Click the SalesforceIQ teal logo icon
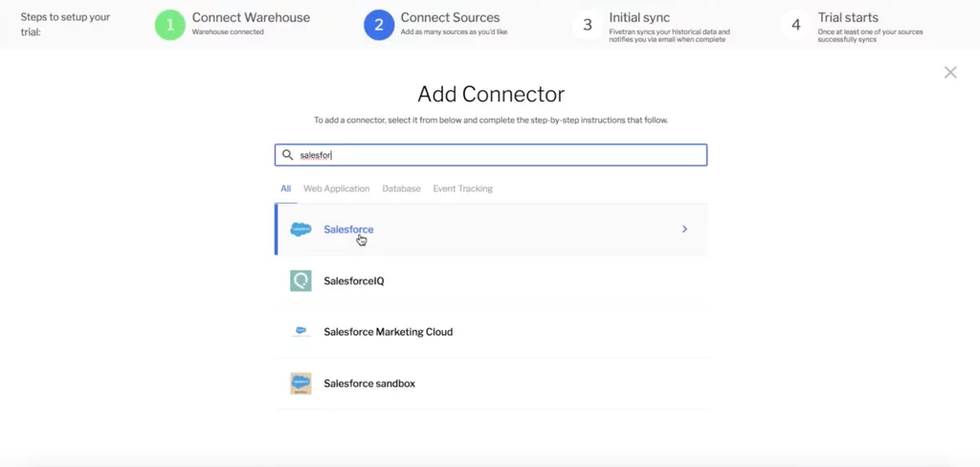This screenshot has width=980, height=467. (301, 280)
